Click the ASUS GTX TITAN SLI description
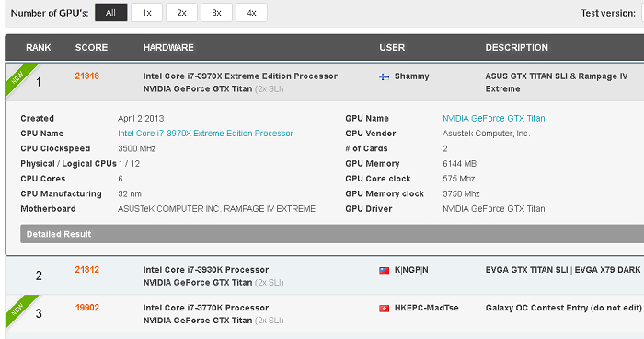The width and height of the screenshot is (644, 339). click(557, 82)
